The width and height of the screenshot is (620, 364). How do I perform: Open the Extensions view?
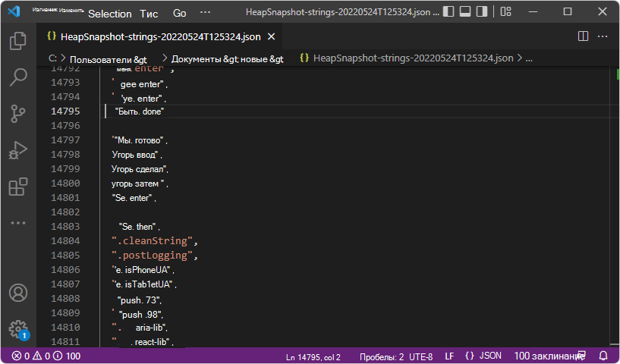coord(17,187)
